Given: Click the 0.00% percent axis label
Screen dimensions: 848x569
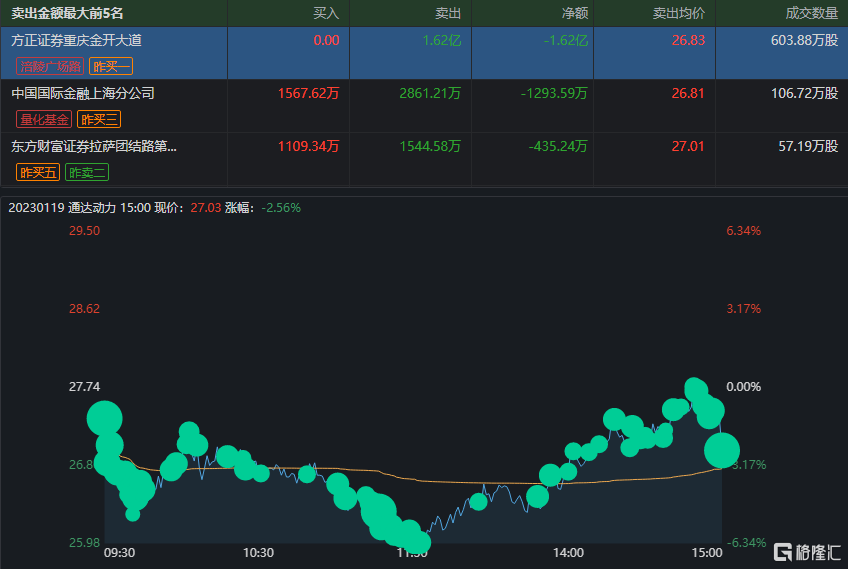Looking at the screenshot, I should 744,387.
